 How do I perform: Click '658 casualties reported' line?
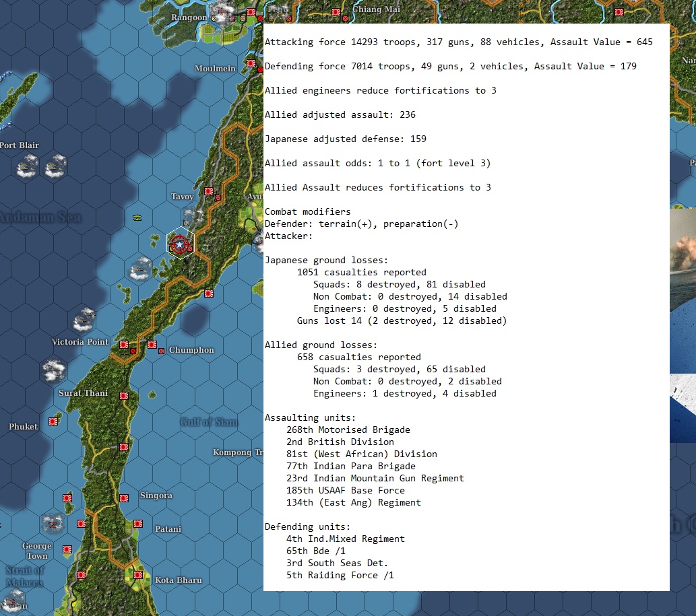(359, 357)
